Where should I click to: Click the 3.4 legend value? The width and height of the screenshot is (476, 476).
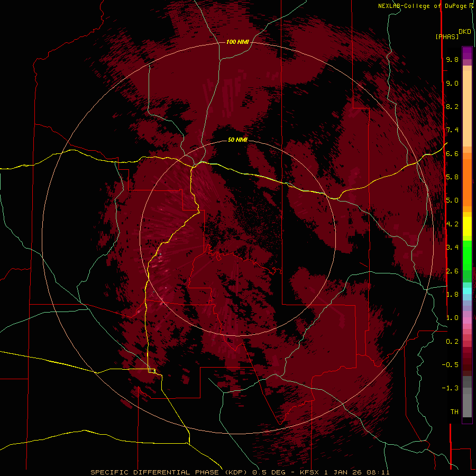(x=452, y=248)
